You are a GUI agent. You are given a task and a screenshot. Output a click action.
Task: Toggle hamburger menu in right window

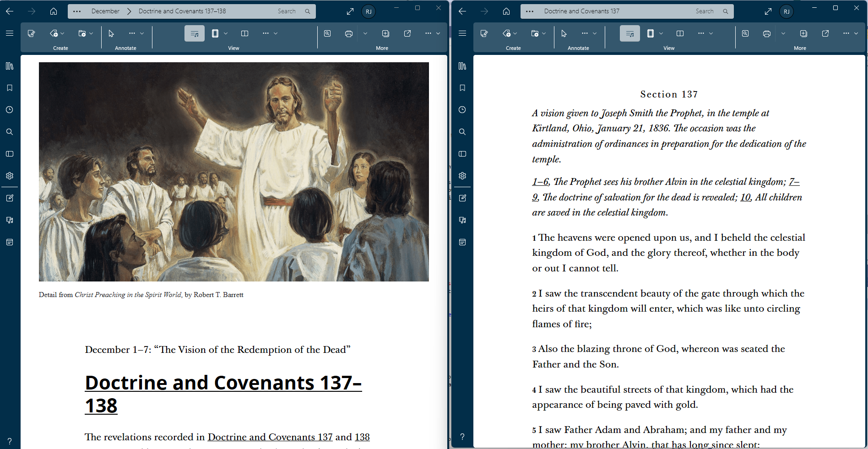[462, 33]
